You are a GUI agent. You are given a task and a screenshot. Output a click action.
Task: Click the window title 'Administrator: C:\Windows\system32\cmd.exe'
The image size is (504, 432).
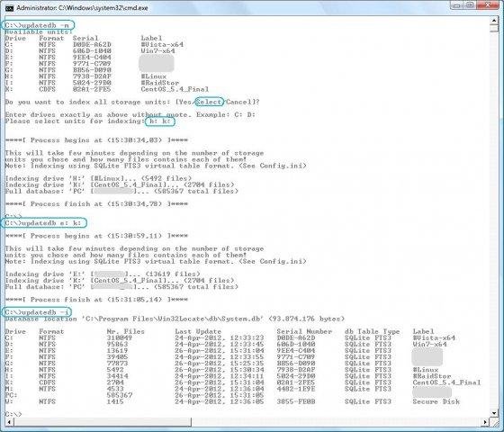pos(82,8)
